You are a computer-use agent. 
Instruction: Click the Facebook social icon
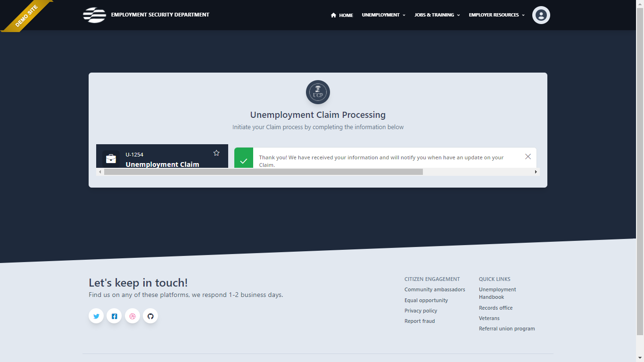point(114,316)
